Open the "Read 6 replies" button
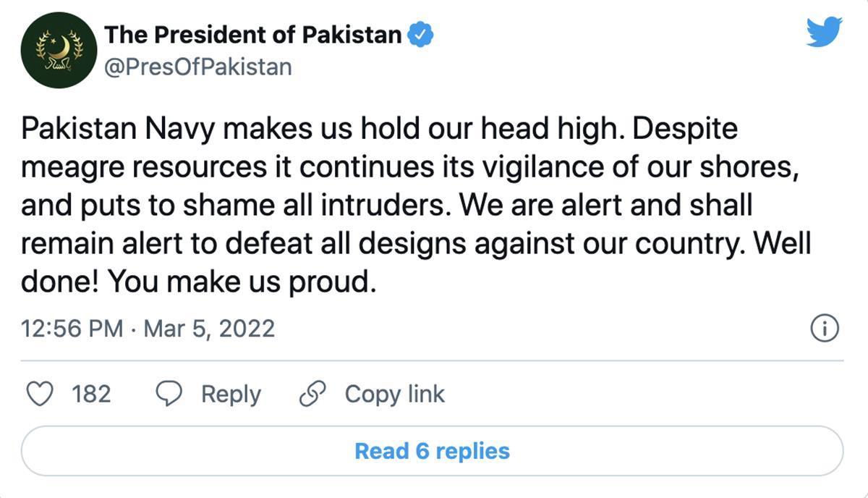Viewport: 868px width, 498px height. click(x=432, y=451)
